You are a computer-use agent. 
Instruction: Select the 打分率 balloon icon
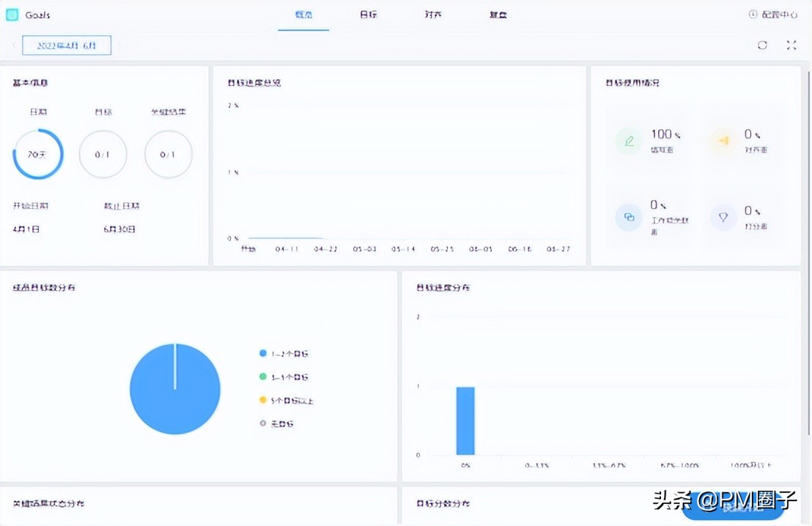[723, 216]
